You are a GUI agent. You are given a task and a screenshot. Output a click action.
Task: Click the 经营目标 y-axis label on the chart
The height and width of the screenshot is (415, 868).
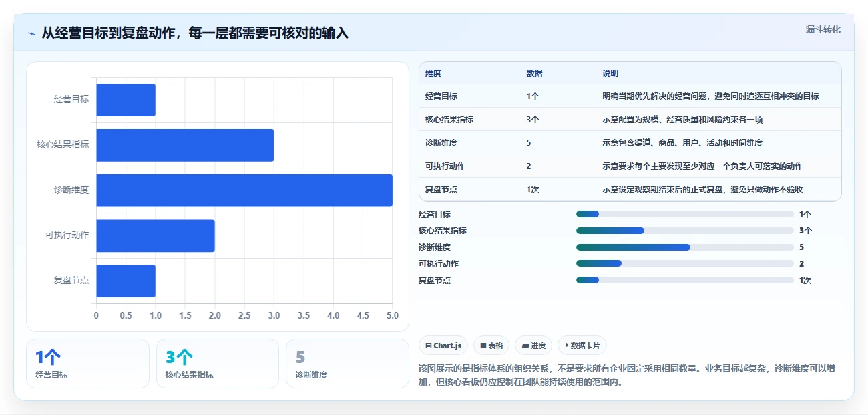(x=71, y=100)
